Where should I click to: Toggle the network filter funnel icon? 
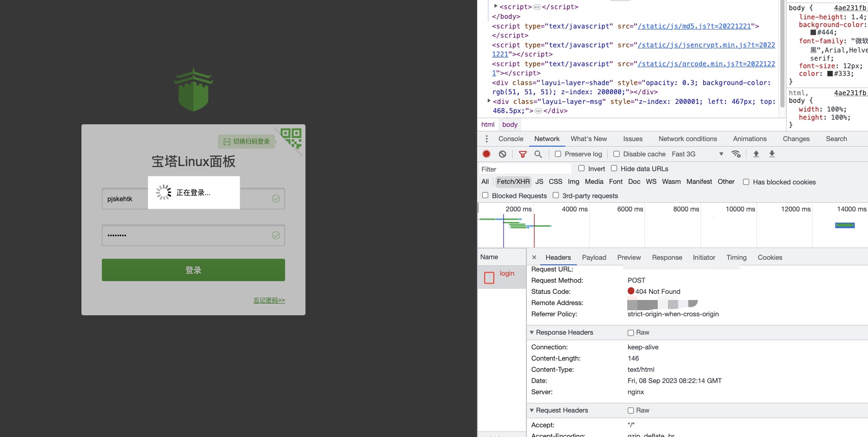pyautogui.click(x=522, y=154)
